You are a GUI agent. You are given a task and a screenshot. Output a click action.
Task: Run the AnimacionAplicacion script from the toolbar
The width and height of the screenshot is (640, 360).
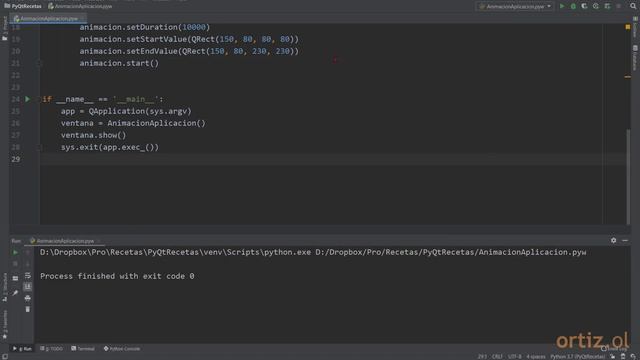pos(562,6)
